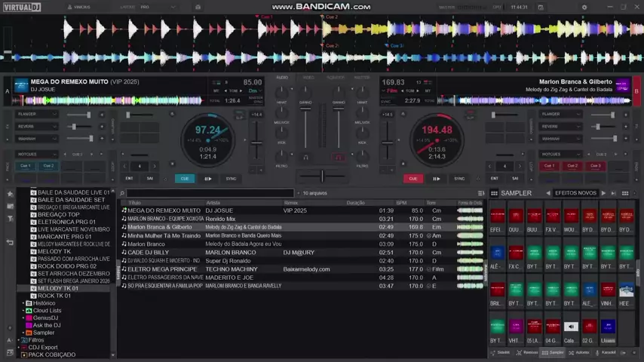Image resolution: width=644 pixels, height=362 pixels.
Task: Open the FLANGER effect dropdown on left deck
Action: pyautogui.click(x=37, y=115)
